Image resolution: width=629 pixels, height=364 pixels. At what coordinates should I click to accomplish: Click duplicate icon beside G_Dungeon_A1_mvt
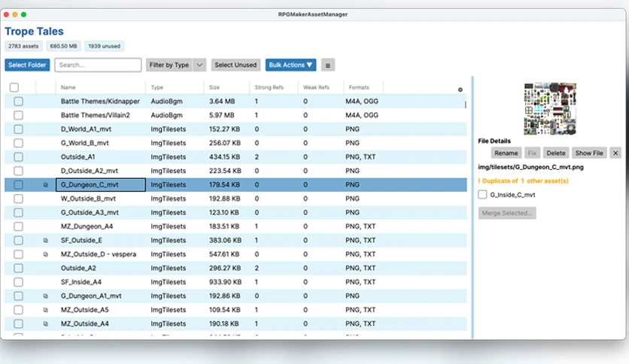45,296
